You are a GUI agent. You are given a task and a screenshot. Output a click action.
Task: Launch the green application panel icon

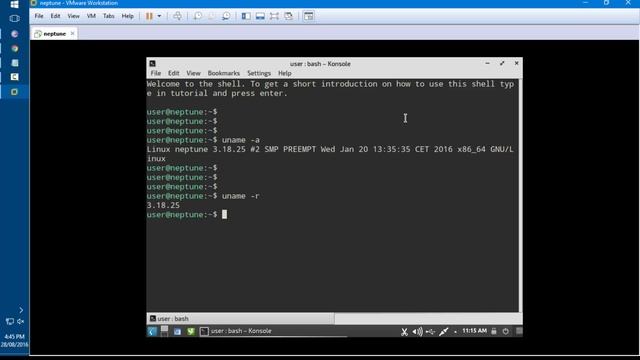pyautogui.click(x=191, y=331)
